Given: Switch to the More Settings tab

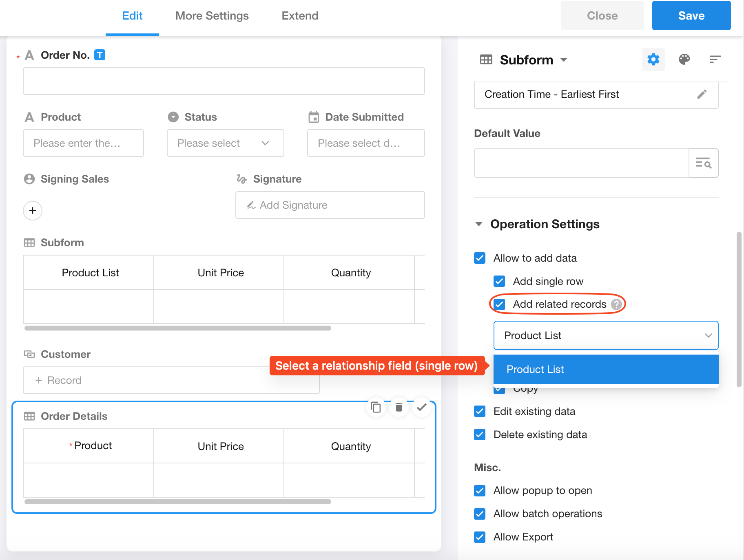Looking at the screenshot, I should tap(212, 16).
